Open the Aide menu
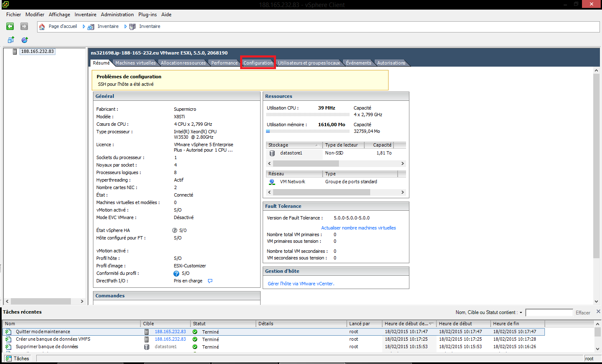 166,15
